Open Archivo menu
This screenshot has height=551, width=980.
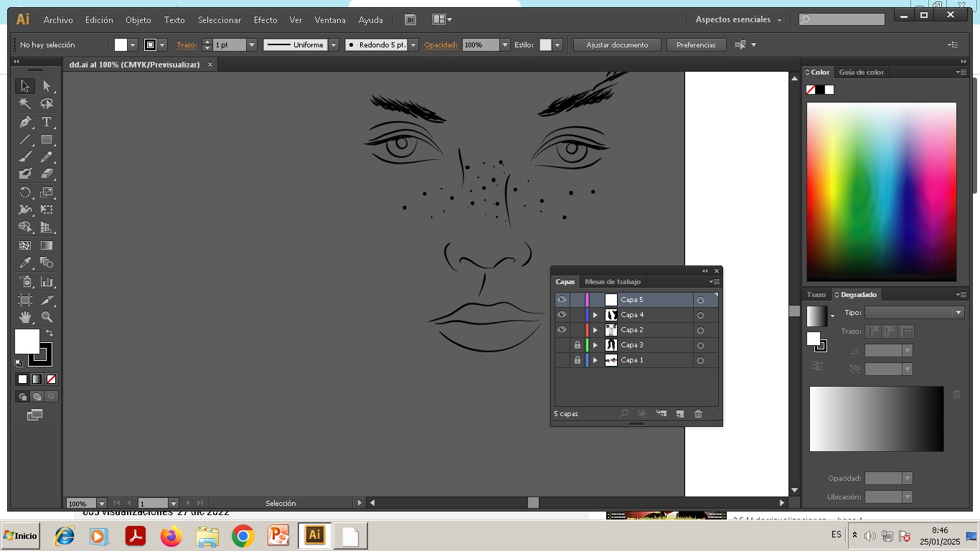[58, 20]
